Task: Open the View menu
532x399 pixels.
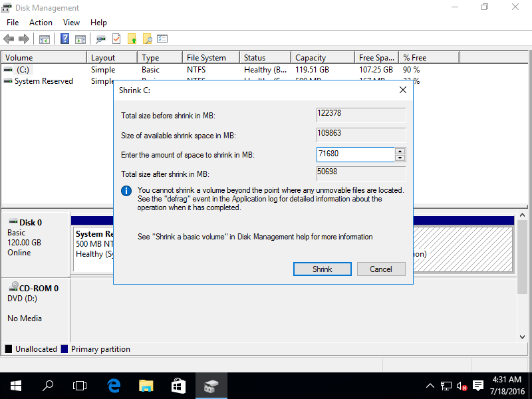Action: click(71, 23)
